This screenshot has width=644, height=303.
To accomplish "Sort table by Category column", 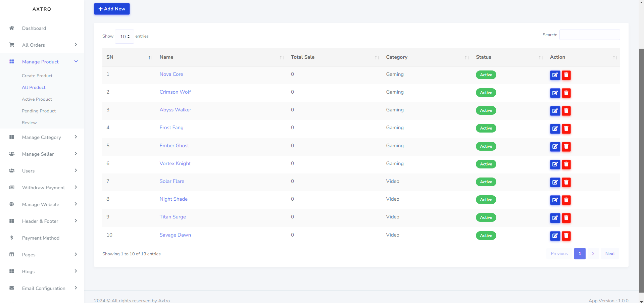I will [466, 58].
